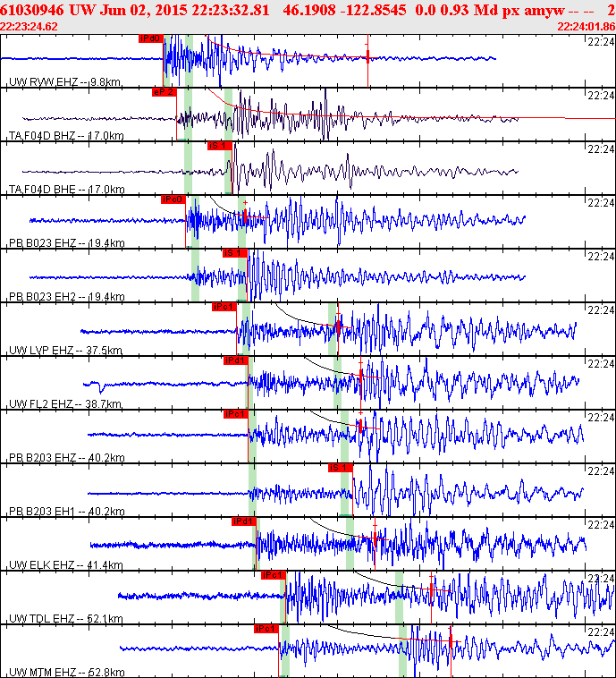Click the iPd0 pick flag on RVW trace

[151, 38]
